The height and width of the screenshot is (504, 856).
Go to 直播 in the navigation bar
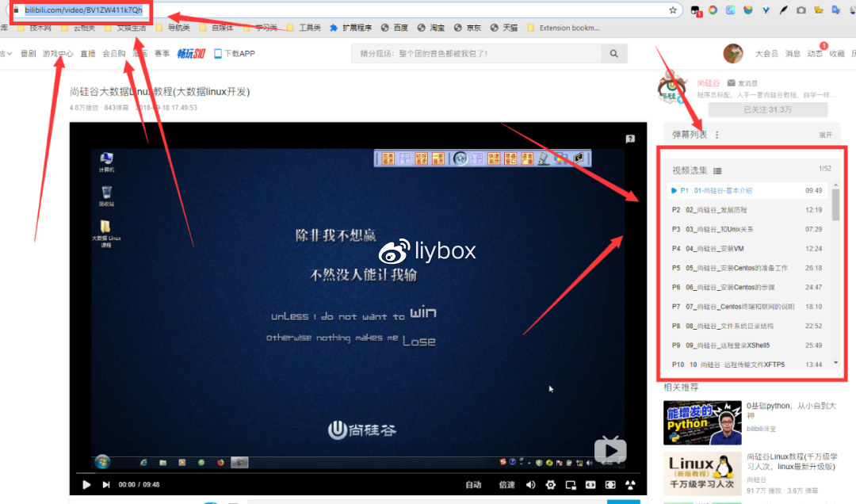(87, 54)
